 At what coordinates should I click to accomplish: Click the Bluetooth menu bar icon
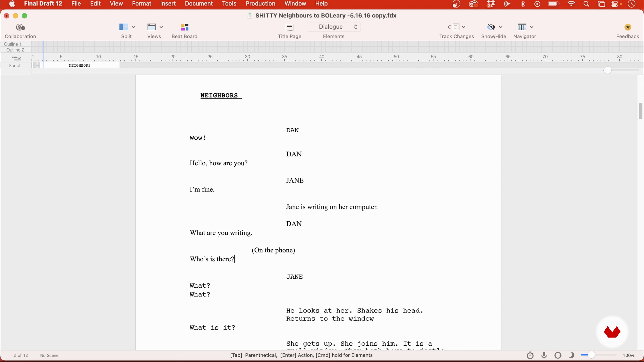[523, 4]
